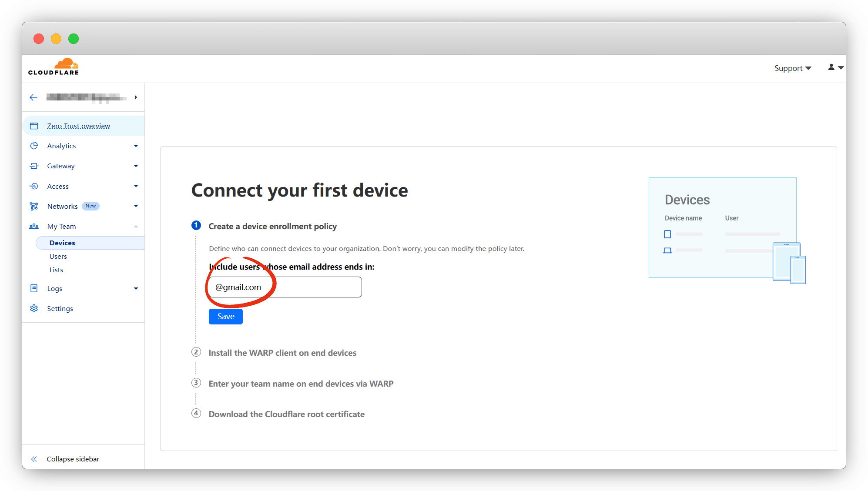The image size is (868, 491).
Task: Open Networks in the sidebar
Action: [x=63, y=206]
